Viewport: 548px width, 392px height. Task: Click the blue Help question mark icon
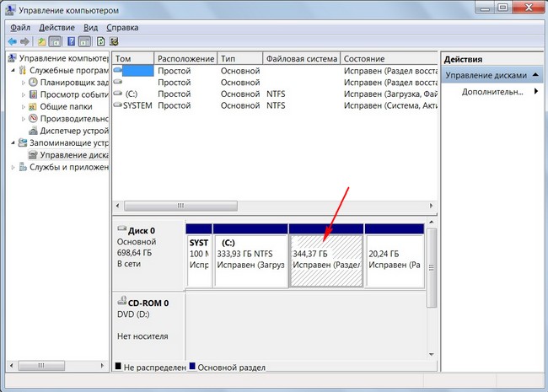[x=71, y=41]
